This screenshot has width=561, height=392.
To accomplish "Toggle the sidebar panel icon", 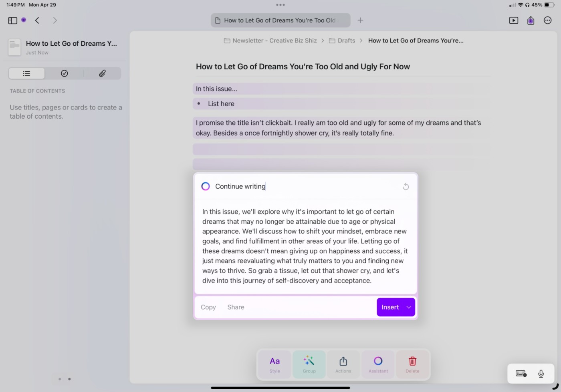I will tap(13, 20).
